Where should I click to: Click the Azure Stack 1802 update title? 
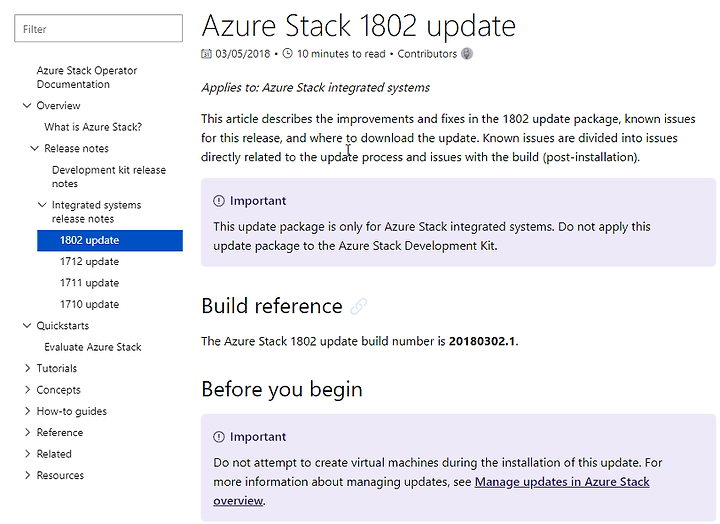[359, 26]
